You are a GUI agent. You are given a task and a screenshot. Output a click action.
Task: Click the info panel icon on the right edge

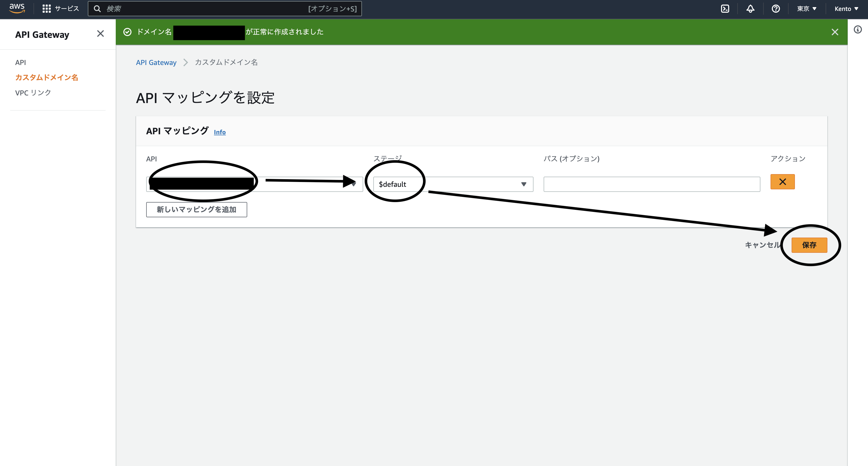[858, 30]
